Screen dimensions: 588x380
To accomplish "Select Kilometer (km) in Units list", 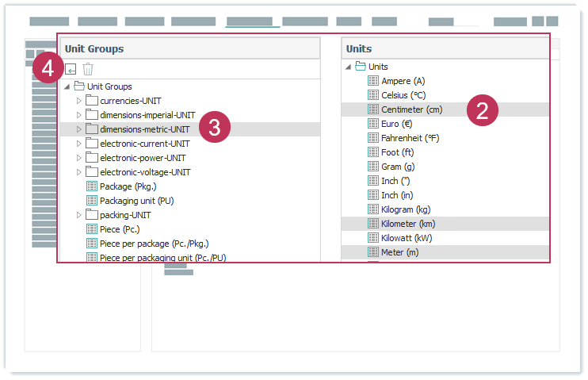I will 408,224.
